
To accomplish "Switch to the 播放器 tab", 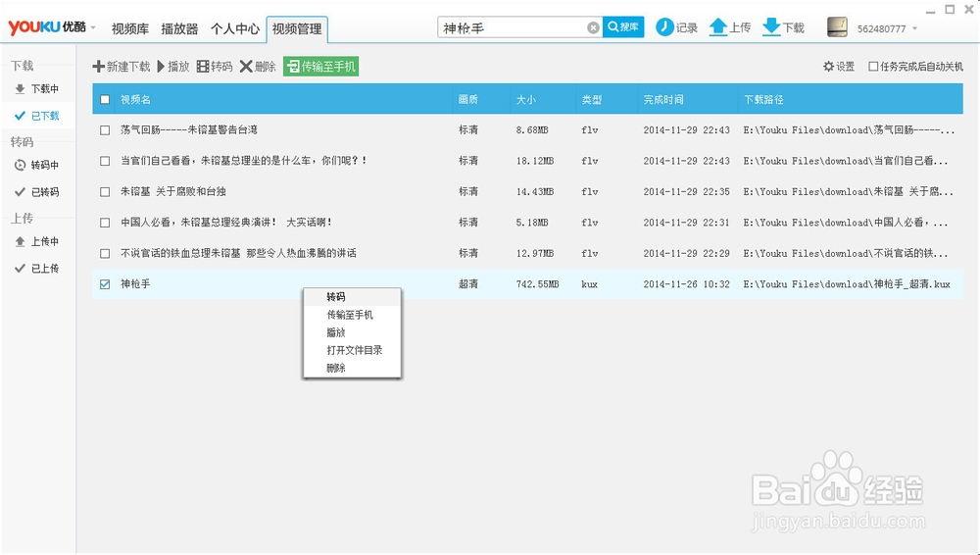I will [179, 28].
